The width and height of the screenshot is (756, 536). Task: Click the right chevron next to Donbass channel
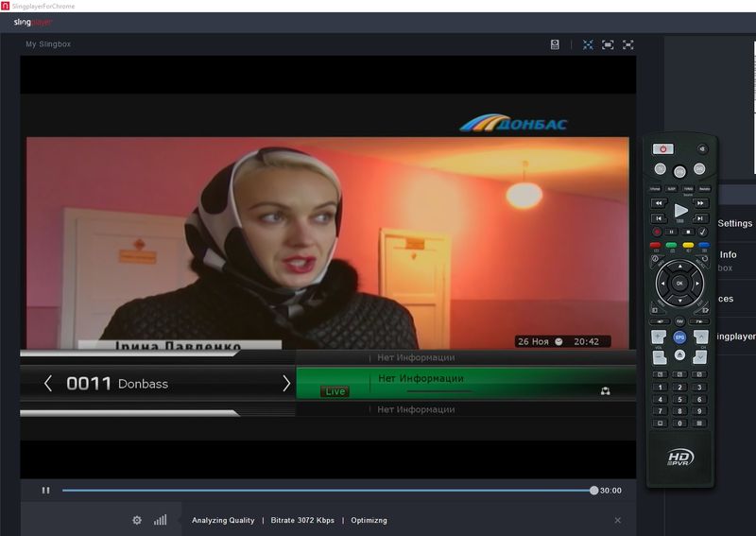pos(286,383)
